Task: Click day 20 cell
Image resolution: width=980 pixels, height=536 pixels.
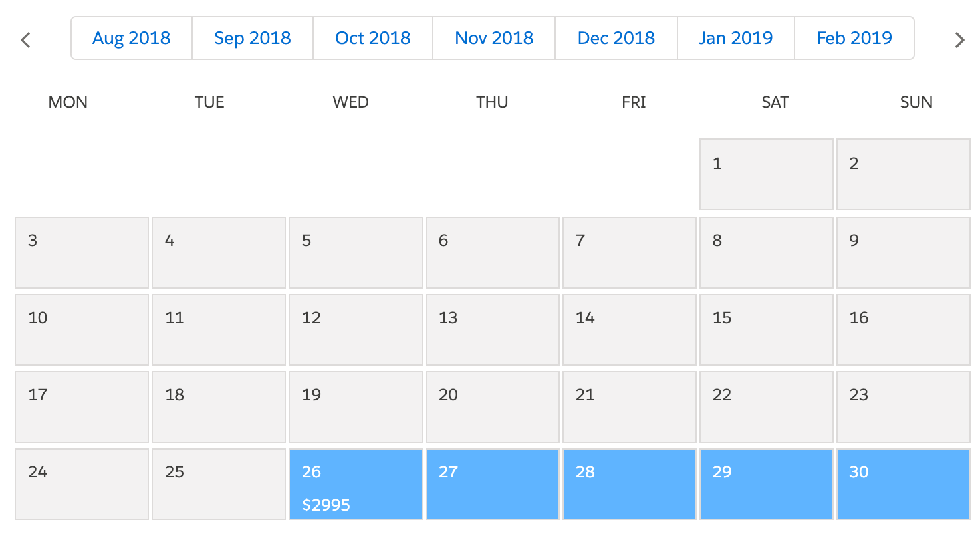Action: [493, 407]
